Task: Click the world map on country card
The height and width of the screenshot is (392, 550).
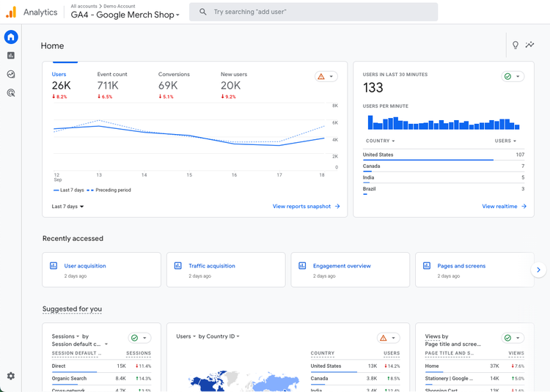Action: [243, 381]
